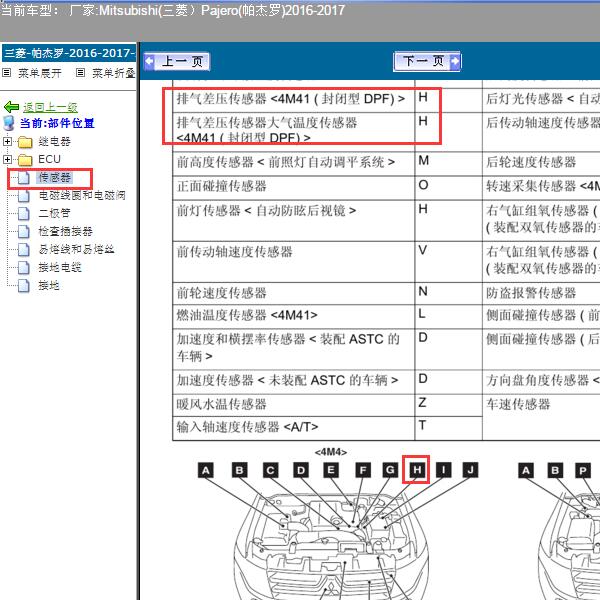Select 易熔线和易熔丝 tree item
The height and width of the screenshot is (600, 600).
[x=77, y=249]
